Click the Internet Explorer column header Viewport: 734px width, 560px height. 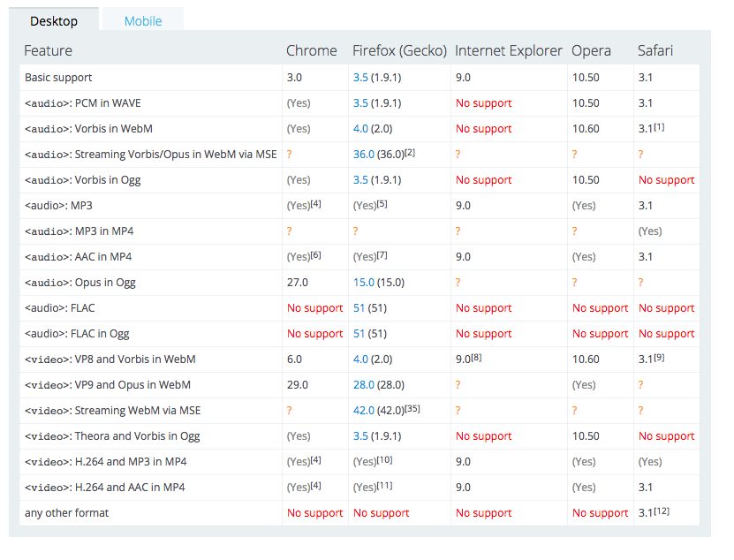(x=509, y=50)
